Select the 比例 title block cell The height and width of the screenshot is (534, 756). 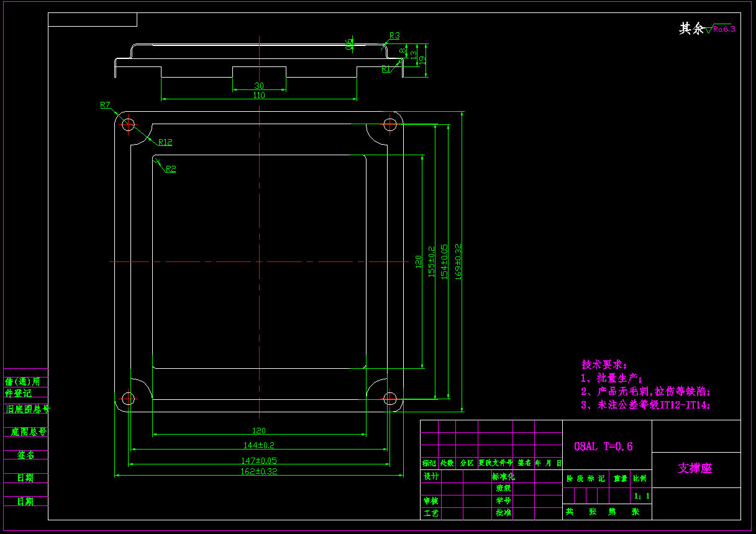(x=639, y=479)
